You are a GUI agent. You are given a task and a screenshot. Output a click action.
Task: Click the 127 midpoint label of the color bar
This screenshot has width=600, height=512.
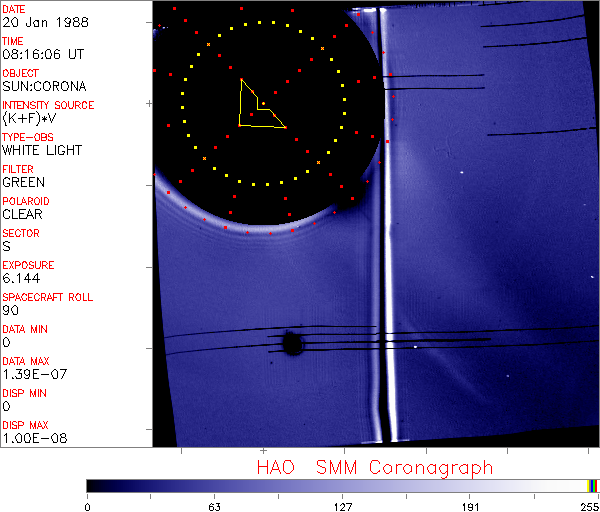[x=342, y=506]
